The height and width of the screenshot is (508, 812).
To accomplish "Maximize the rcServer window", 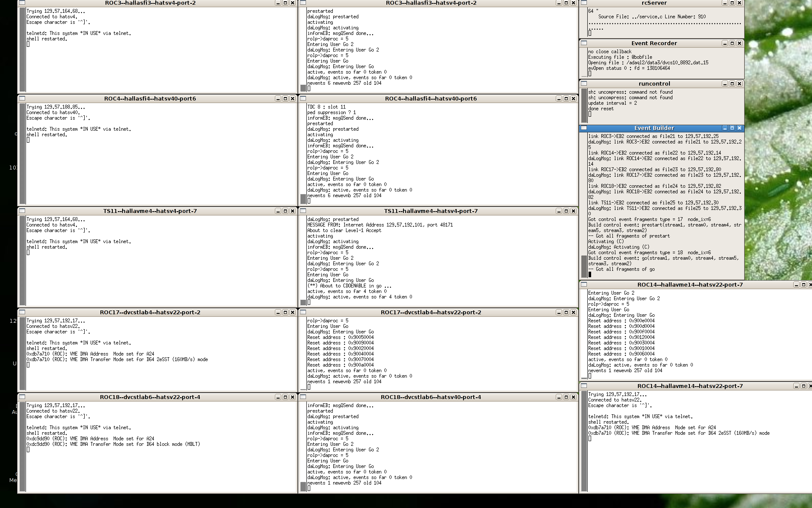I will (x=732, y=3).
